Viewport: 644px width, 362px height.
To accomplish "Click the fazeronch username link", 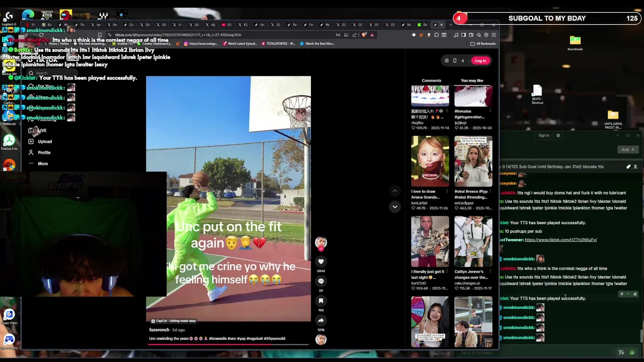I will 159,330.
